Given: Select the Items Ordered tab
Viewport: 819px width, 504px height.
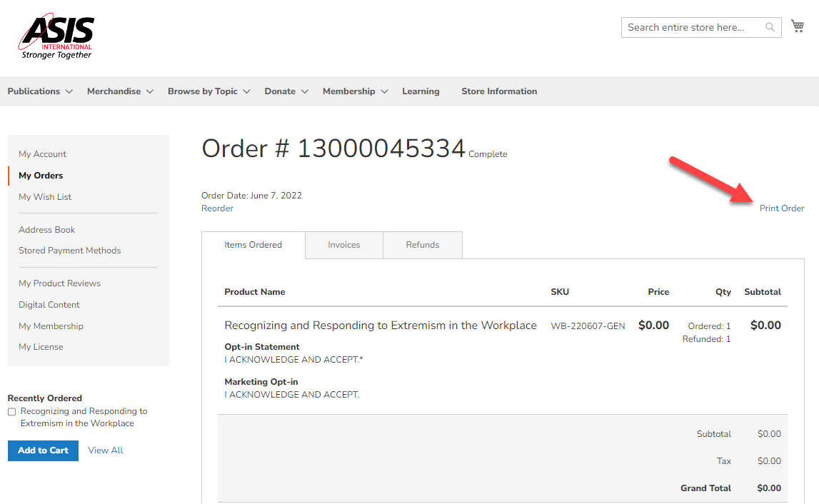Looking at the screenshot, I should point(253,244).
